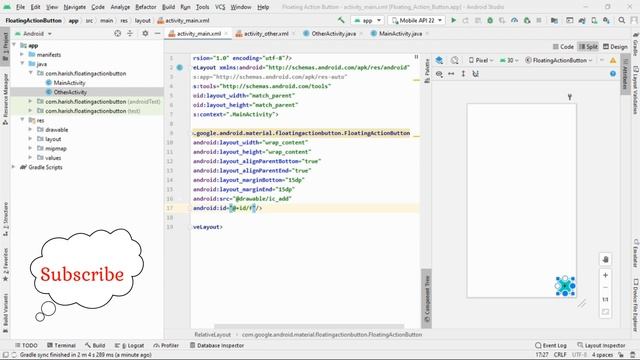Click the zoom to fit icon in preview
The width and height of the screenshot is (640, 360).
coord(605,312)
